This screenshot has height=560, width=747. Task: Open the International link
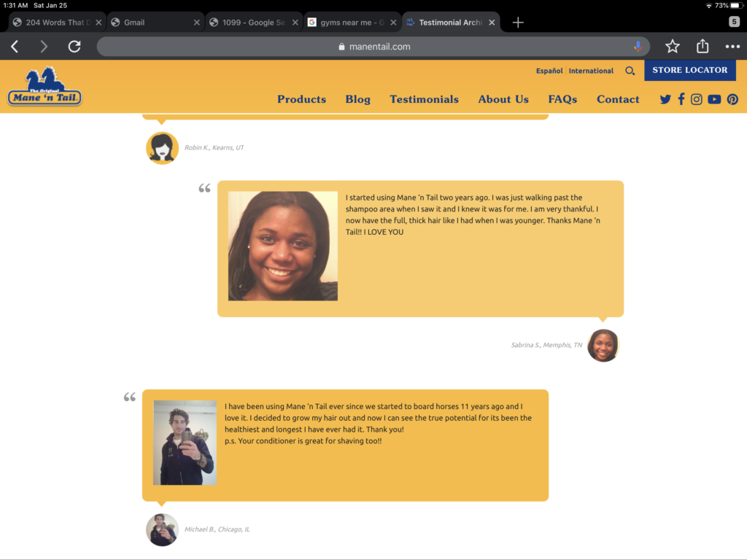[591, 71]
